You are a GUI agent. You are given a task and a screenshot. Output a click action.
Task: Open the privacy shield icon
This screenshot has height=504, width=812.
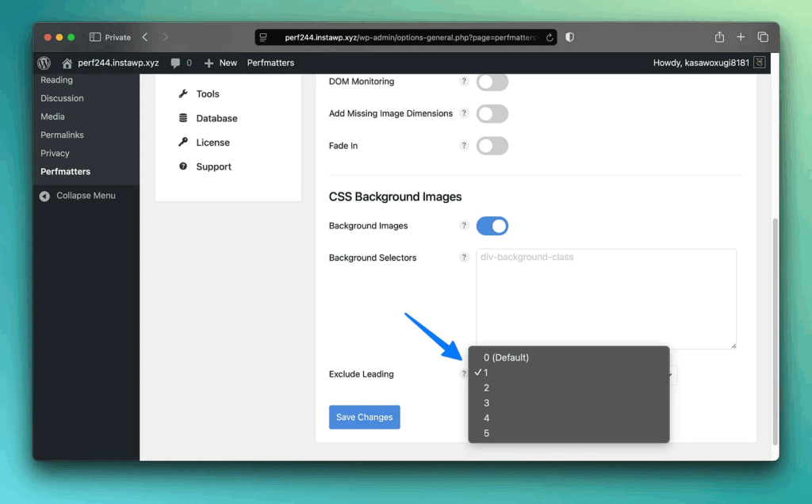(569, 37)
